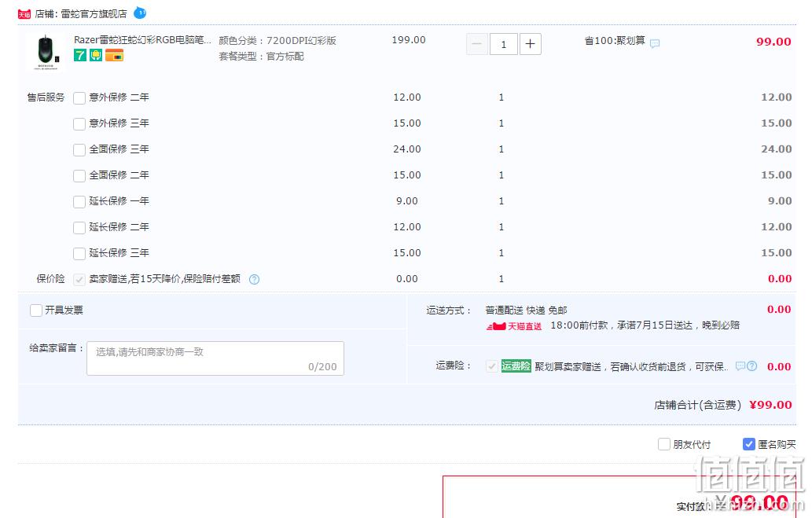
Task: Click the quantity input field showing 1
Action: click(503, 44)
